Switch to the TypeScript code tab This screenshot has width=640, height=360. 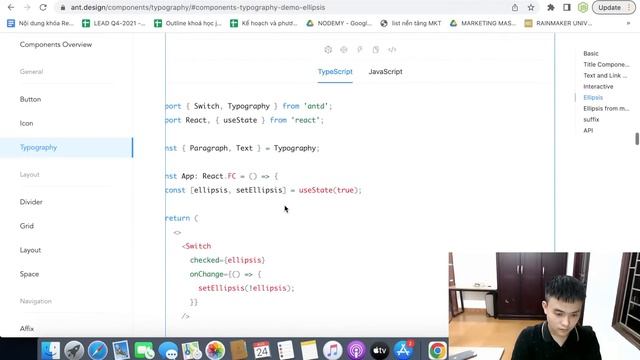pyautogui.click(x=335, y=72)
